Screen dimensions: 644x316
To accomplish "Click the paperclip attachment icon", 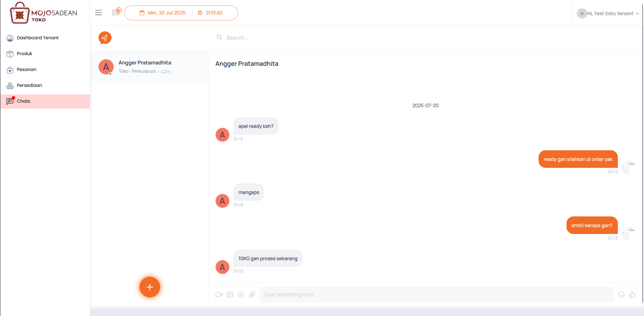I will [252, 295].
